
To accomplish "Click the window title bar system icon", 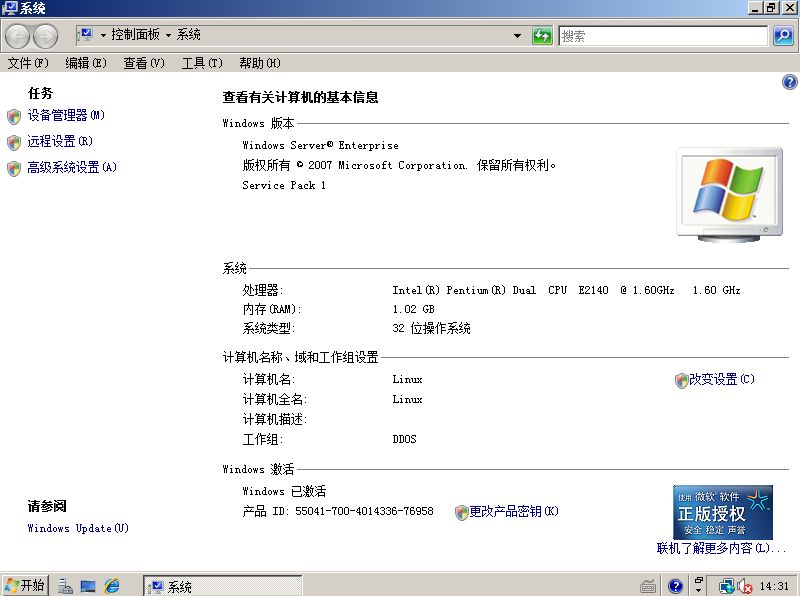I will (x=9, y=8).
